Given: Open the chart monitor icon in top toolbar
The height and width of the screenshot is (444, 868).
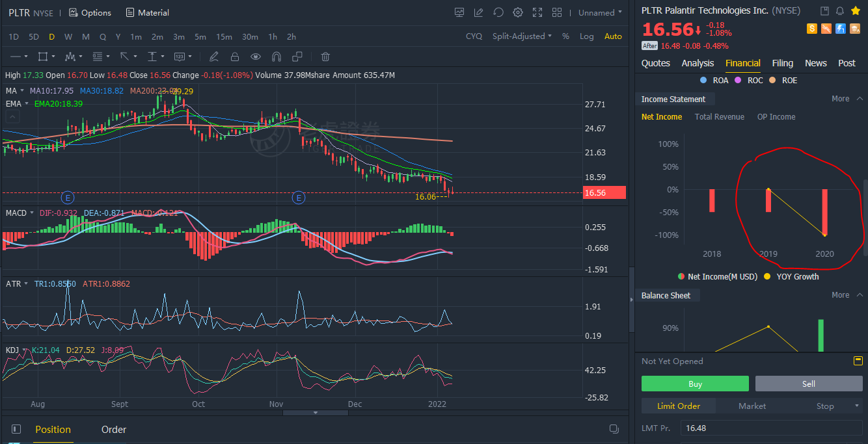Looking at the screenshot, I should [x=459, y=12].
